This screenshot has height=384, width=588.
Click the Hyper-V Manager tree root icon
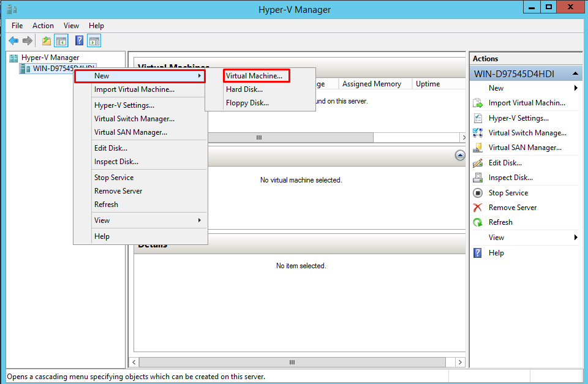point(13,58)
